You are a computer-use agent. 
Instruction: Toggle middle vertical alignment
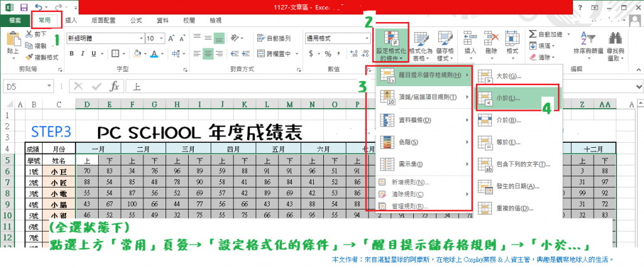click(x=208, y=38)
